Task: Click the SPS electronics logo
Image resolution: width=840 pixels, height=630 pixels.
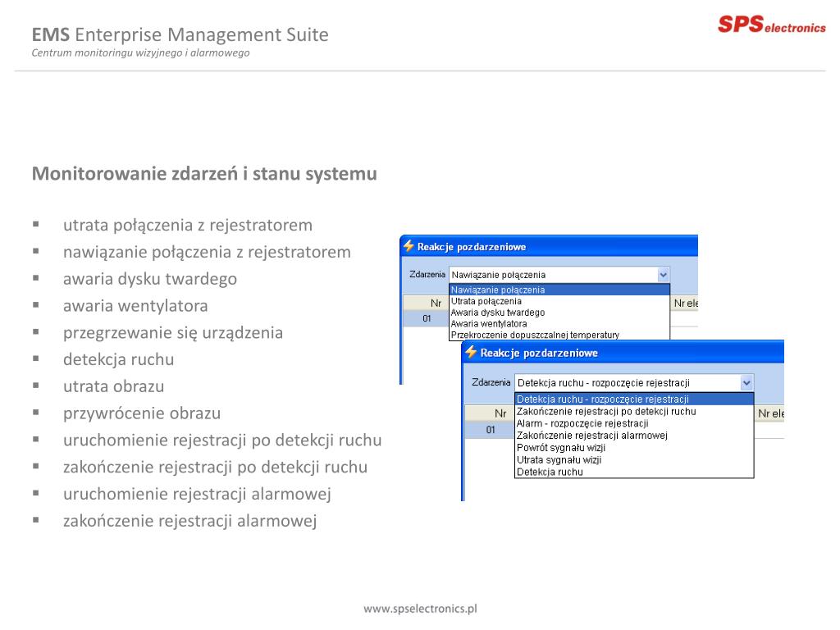Action: click(771, 25)
